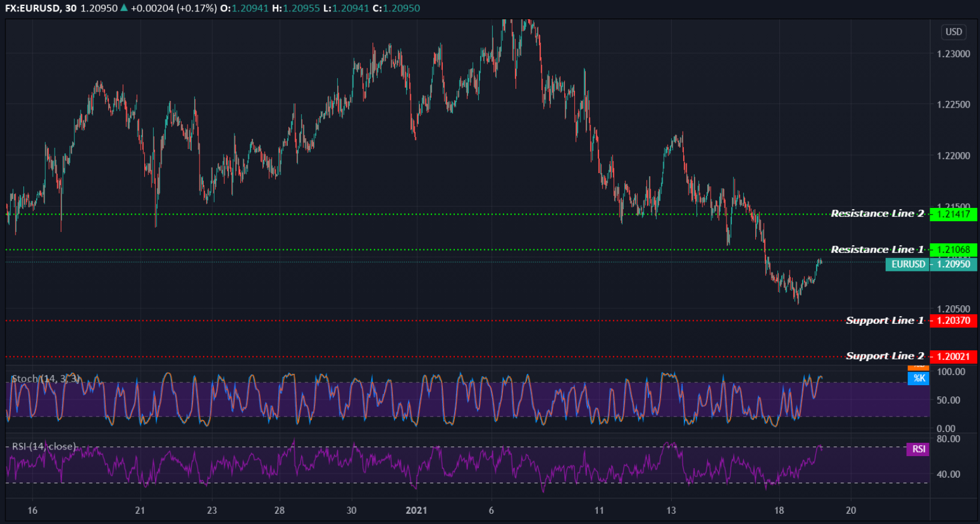Open the Stoch (14, 3, 3) indicator legend
The image size is (980, 524).
pyautogui.click(x=45, y=379)
